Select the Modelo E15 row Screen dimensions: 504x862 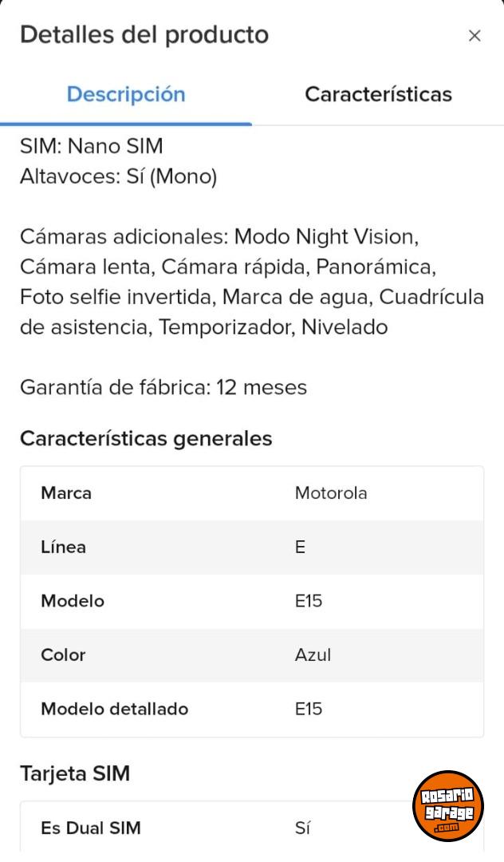tap(251, 601)
